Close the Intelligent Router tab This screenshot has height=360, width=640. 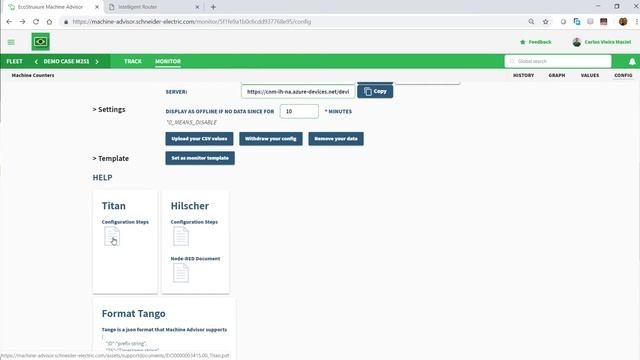click(x=197, y=7)
